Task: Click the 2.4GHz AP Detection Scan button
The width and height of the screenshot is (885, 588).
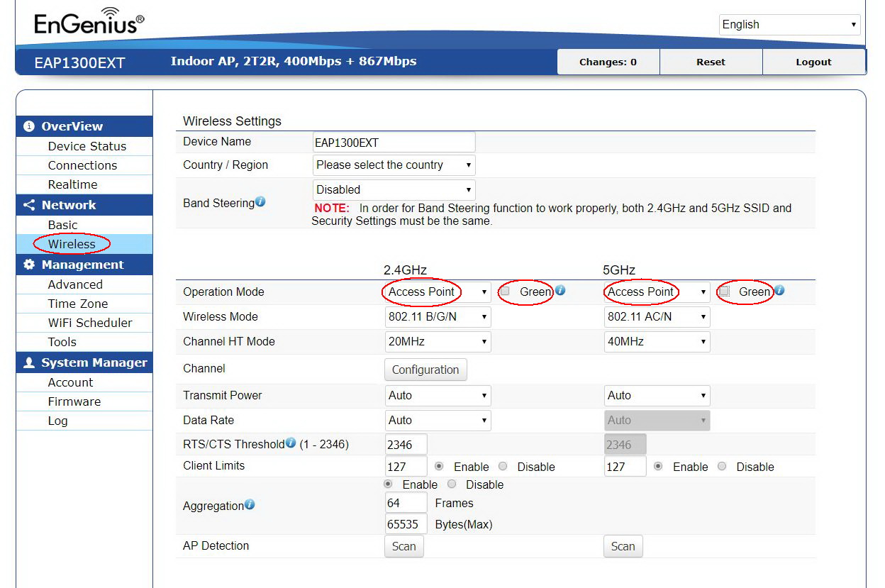Action: pyautogui.click(x=404, y=546)
